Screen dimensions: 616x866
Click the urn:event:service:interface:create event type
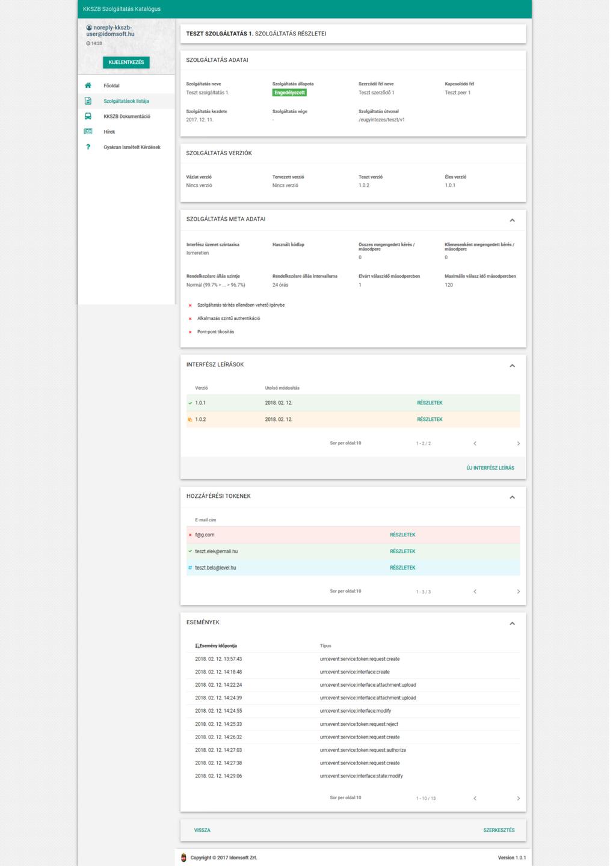click(355, 672)
